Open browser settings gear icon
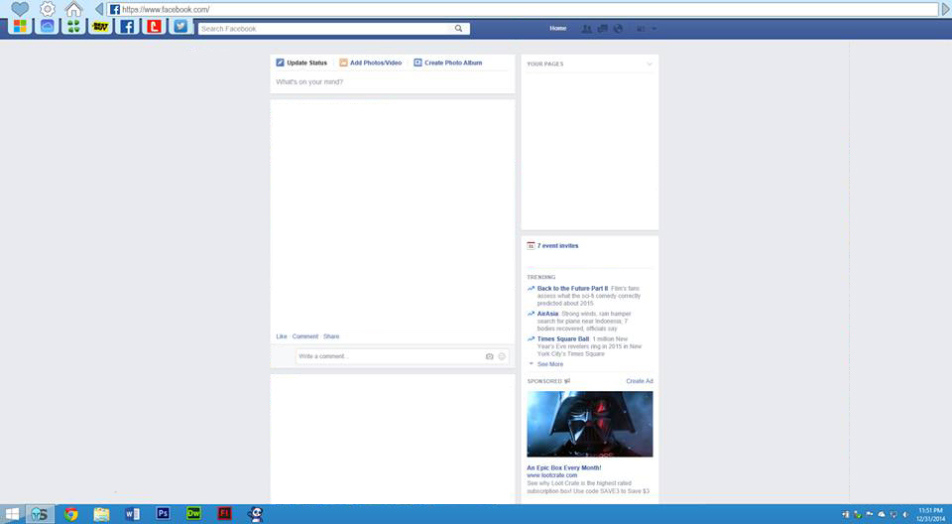 pos(47,9)
